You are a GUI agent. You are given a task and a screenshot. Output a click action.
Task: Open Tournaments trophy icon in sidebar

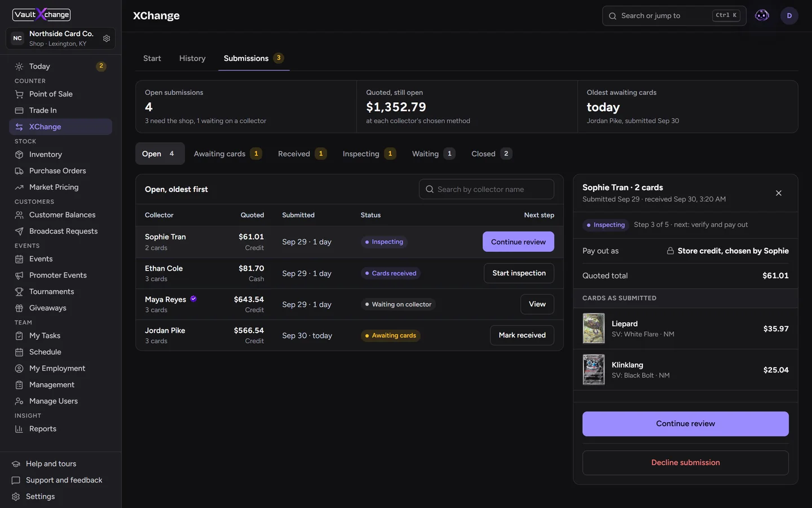19,292
